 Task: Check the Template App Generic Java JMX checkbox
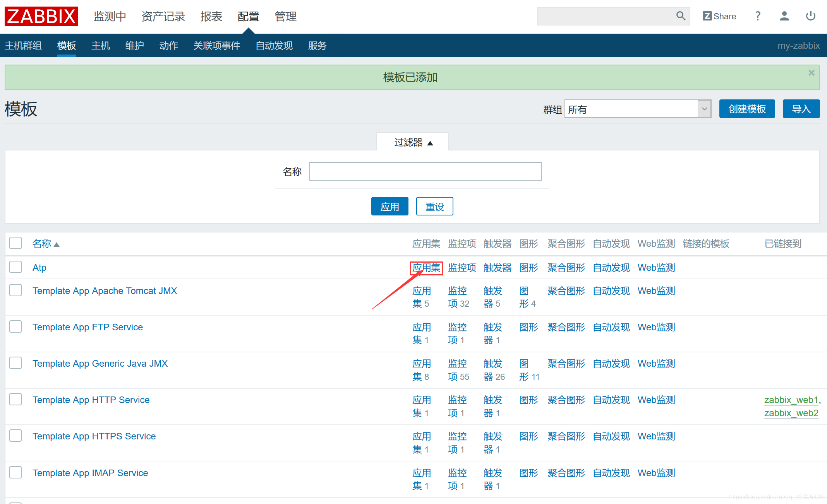coord(15,363)
